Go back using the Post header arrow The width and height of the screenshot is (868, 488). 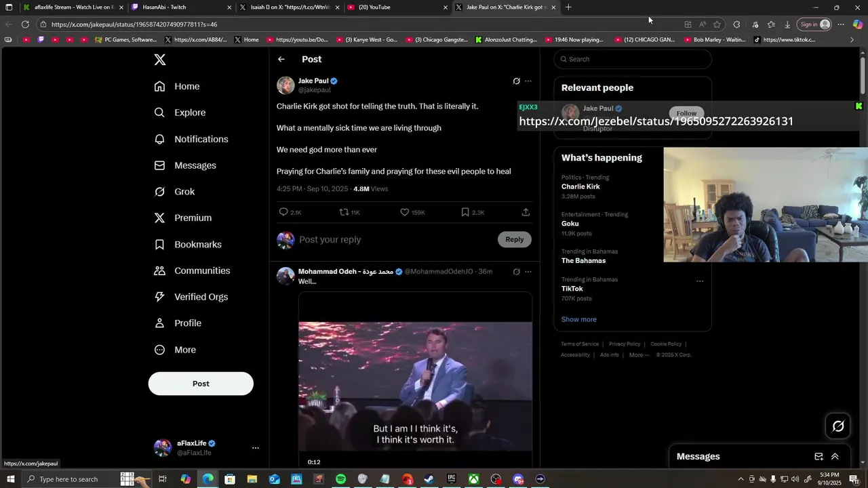tap(281, 60)
